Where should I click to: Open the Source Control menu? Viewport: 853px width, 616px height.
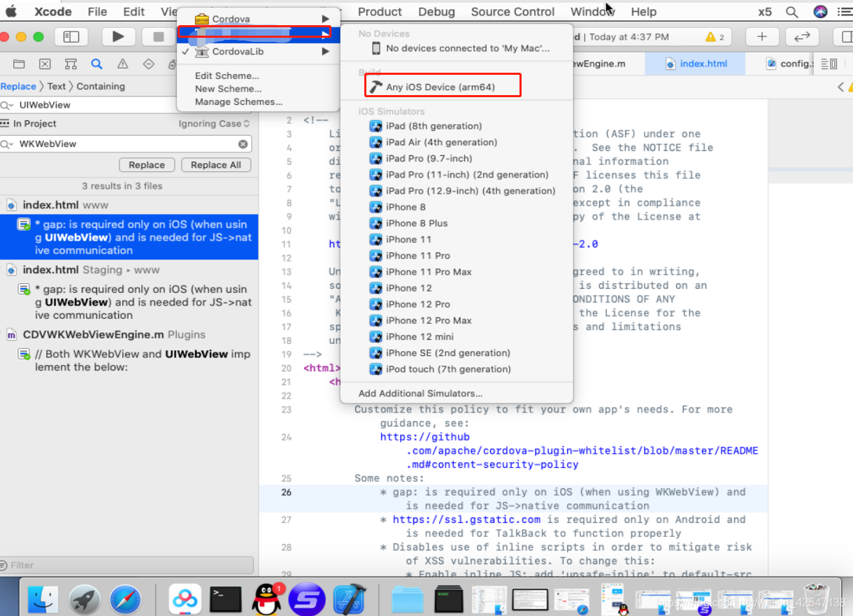(x=512, y=12)
